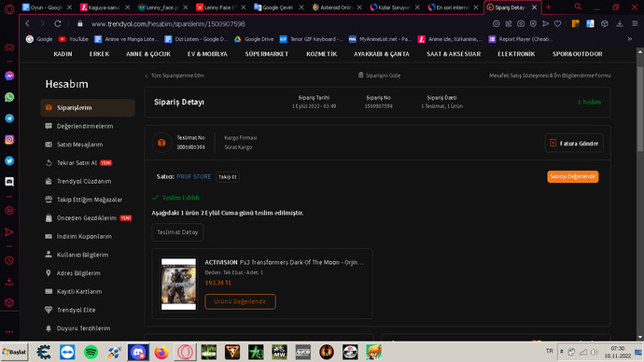
Task: Take a snapshot with camera icon
Action: pos(521,24)
